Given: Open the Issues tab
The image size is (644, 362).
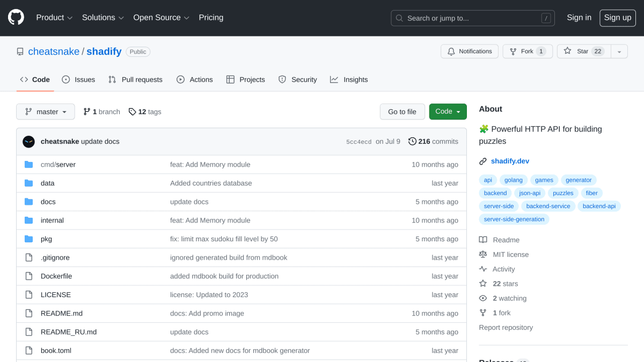Looking at the screenshot, I should [x=78, y=79].
